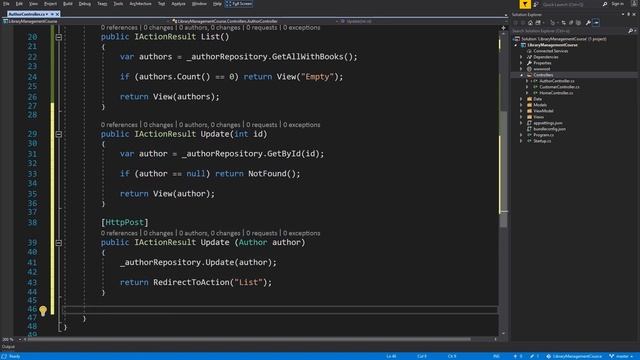The width and height of the screenshot is (640, 360).
Task: Expand the Views folder
Action: [x=521, y=117]
